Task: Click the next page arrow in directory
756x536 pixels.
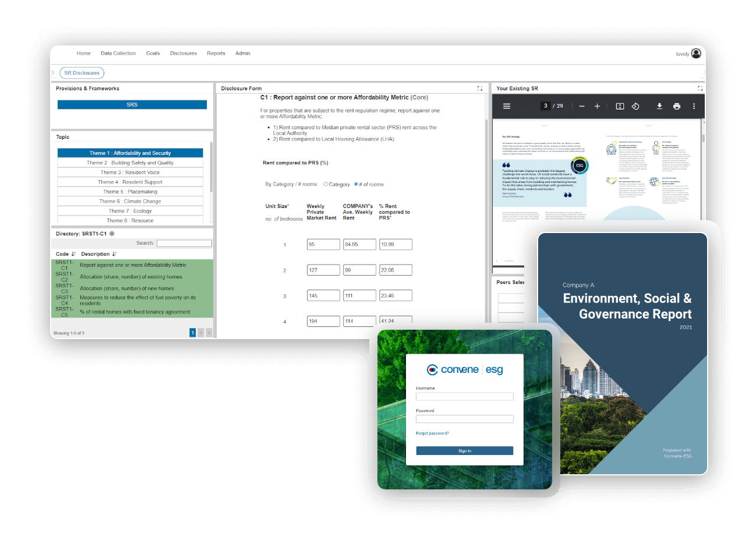Action: [x=209, y=333]
